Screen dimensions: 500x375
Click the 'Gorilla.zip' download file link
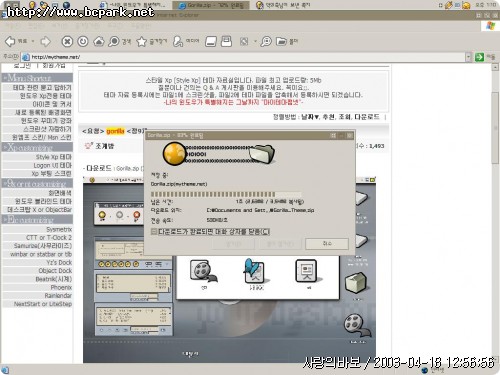click(x=128, y=169)
